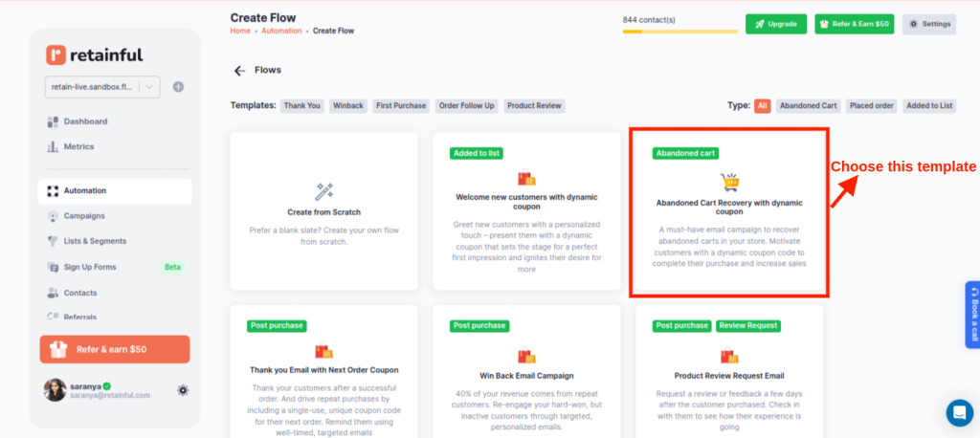The height and width of the screenshot is (438, 980).
Task: Click the top Refer & Earn $50 button
Action: [854, 24]
